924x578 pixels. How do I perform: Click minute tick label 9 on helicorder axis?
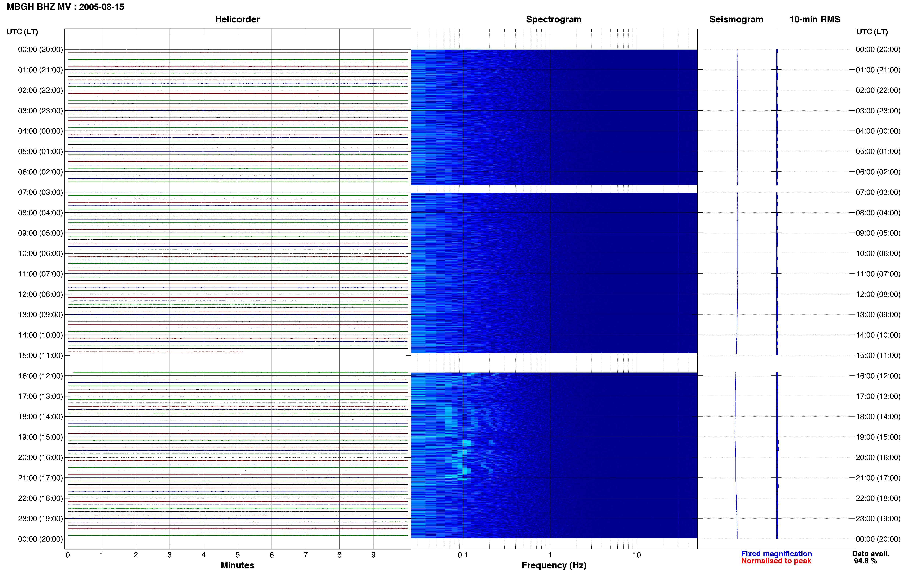pos(373,555)
